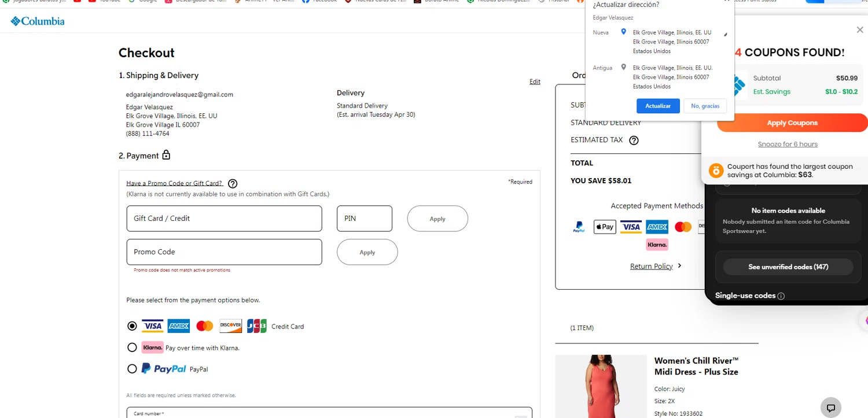Viewport: 868px width, 418px height.
Task: Apply the Gift Card / Credit with the Apply button
Action: pyautogui.click(x=437, y=219)
